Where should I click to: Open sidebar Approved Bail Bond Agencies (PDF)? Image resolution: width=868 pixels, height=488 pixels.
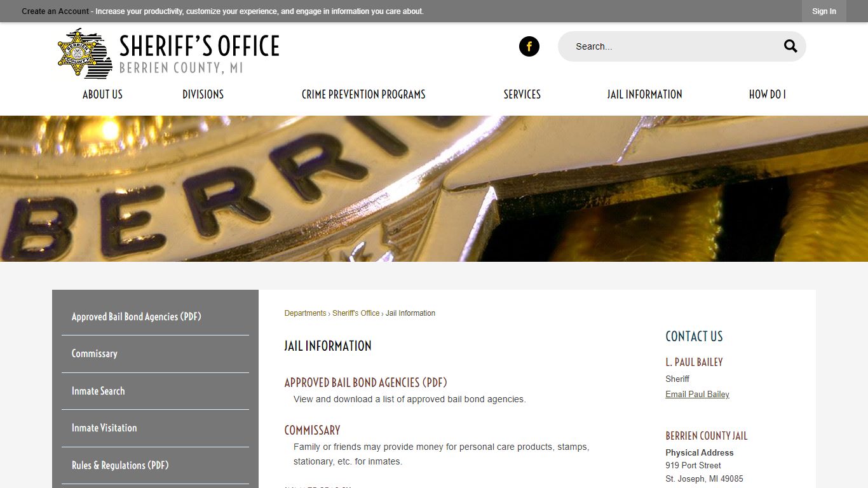[155, 316]
